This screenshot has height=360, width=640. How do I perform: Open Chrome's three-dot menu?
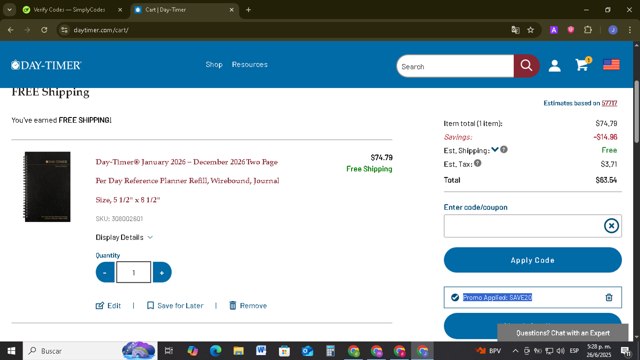coord(630,30)
